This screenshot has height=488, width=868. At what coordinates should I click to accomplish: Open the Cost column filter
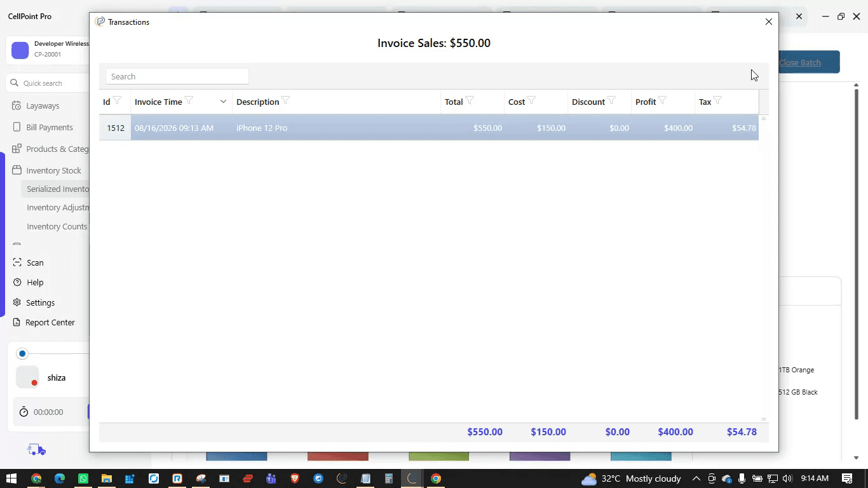531,100
